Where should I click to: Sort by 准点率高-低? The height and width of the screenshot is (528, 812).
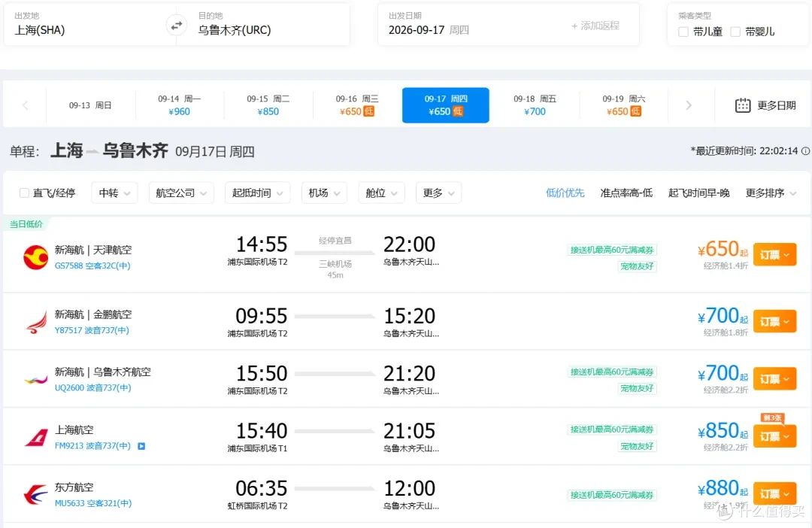(x=626, y=193)
